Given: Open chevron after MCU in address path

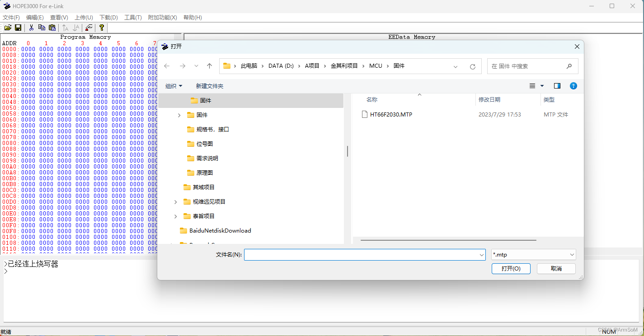Looking at the screenshot, I should pos(388,66).
